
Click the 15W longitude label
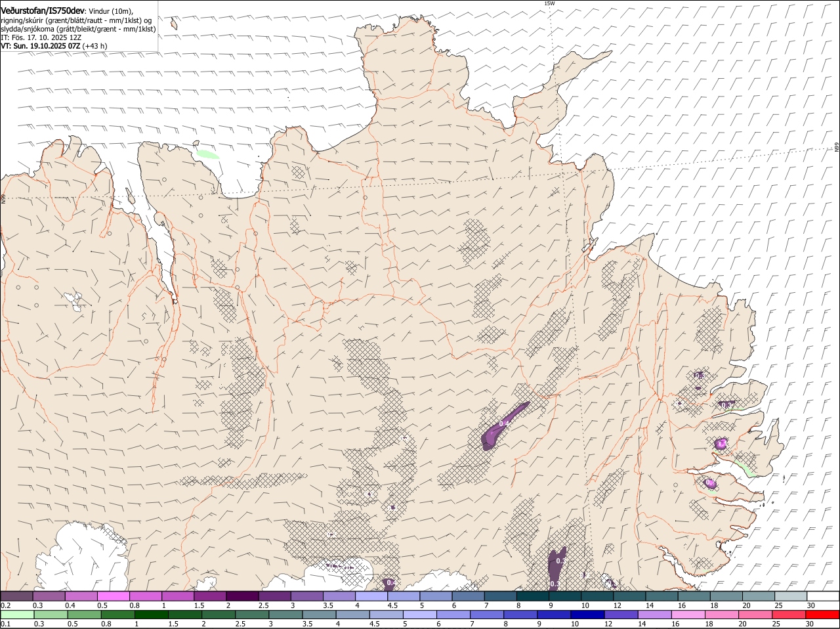point(549,4)
